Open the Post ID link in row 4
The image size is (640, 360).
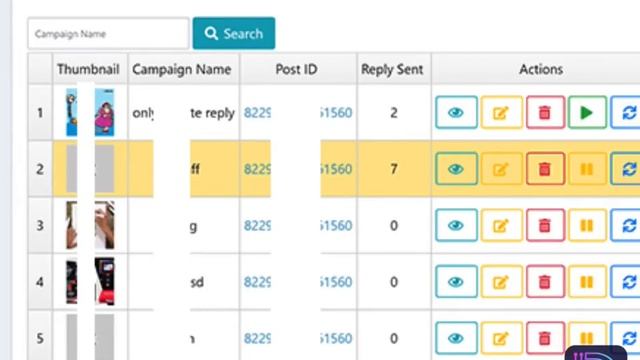298,282
